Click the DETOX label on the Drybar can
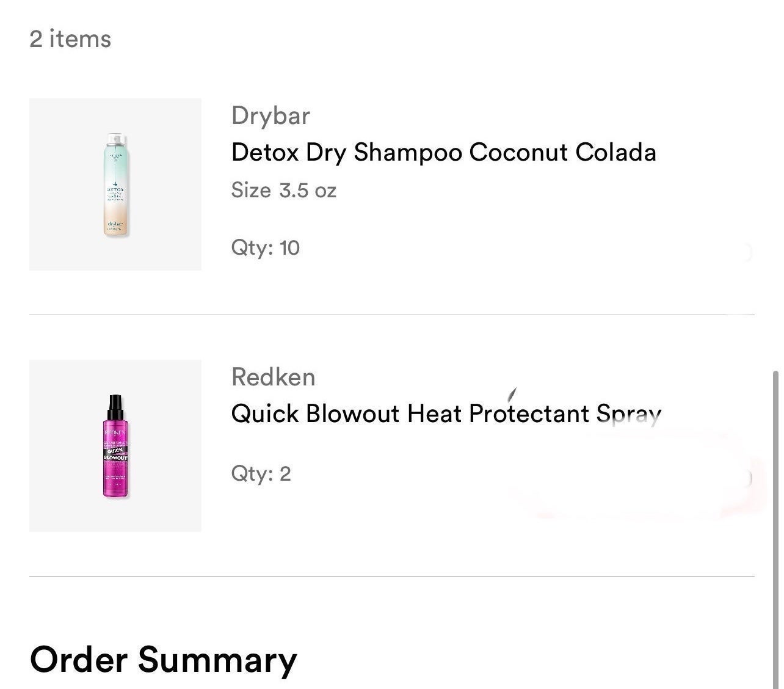 [x=115, y=190]
